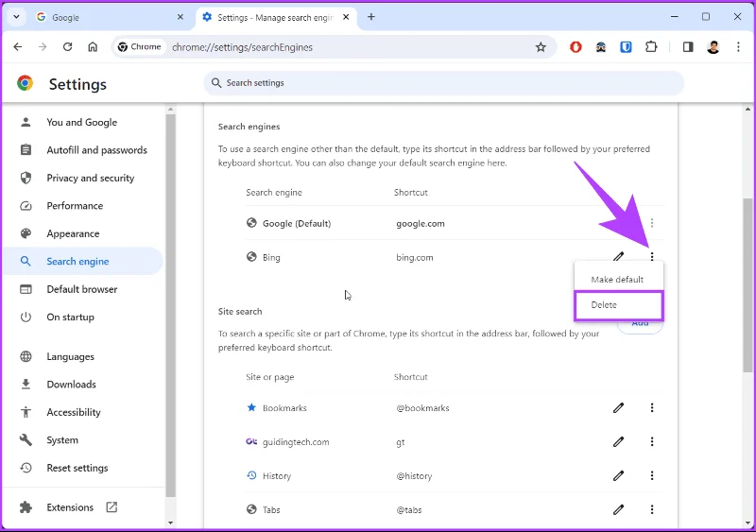Open a new tab
Image resolution: width=756 pixels, height=532 pixels.
click(x=370, y=17)
